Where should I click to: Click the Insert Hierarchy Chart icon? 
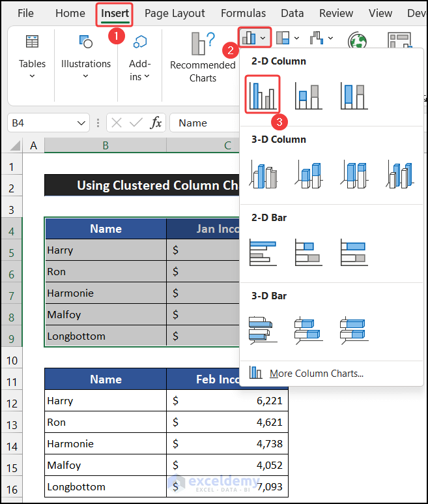tap(283, 38)
